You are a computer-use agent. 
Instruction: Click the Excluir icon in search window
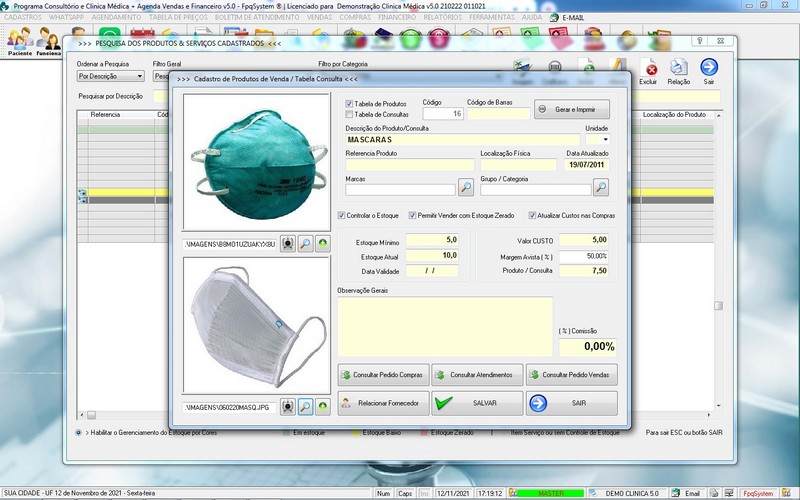(648, 71)
